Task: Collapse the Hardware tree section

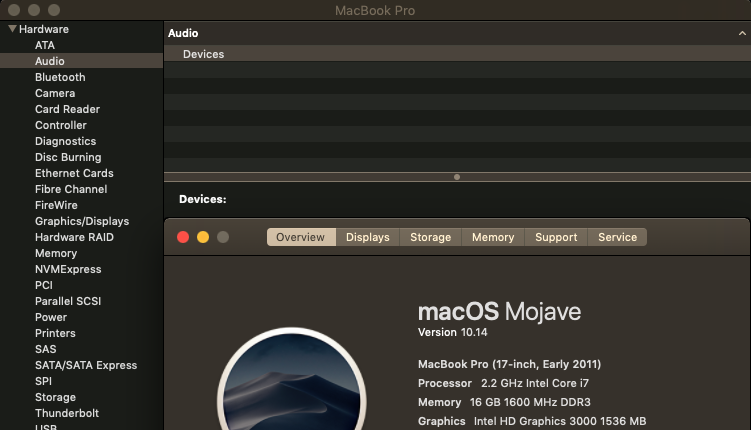Action: pos(12,29)
